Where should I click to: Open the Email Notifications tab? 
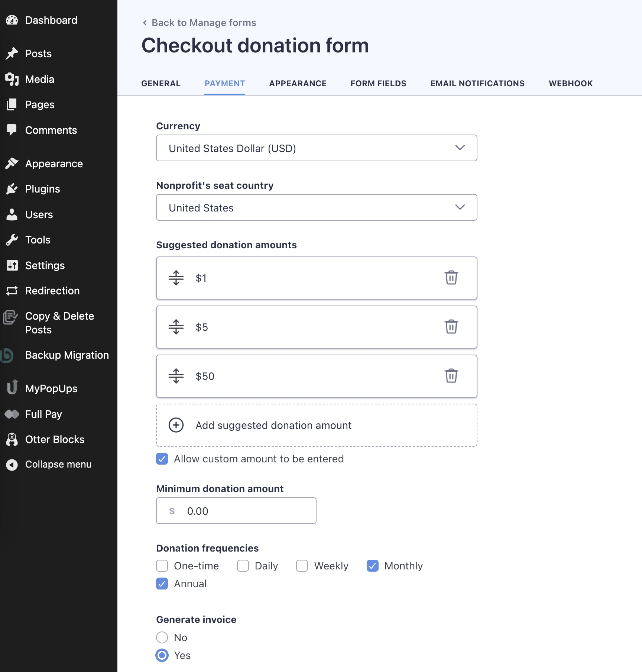point(477,84)
